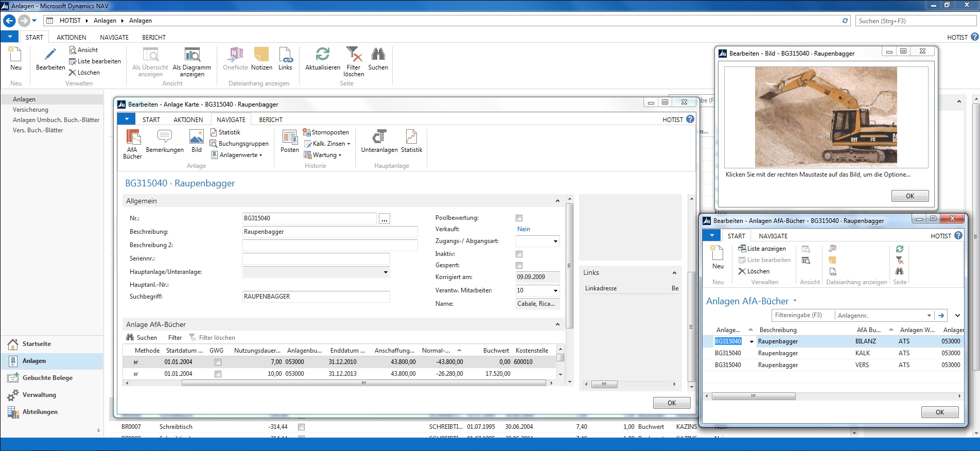980x451 pixels.
Task: Click the back navigation arrow
Action: (x=9, y=21)
